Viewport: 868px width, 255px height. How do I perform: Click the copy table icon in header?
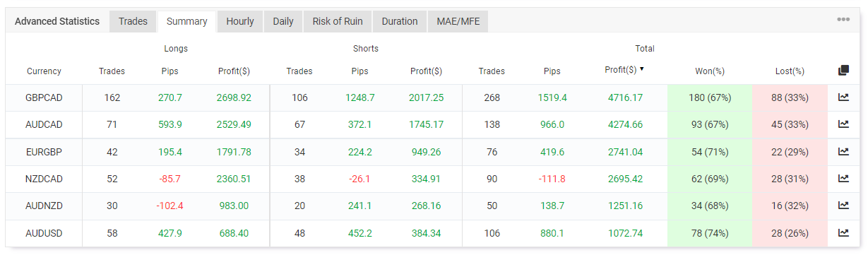click(x=843, y=71)
